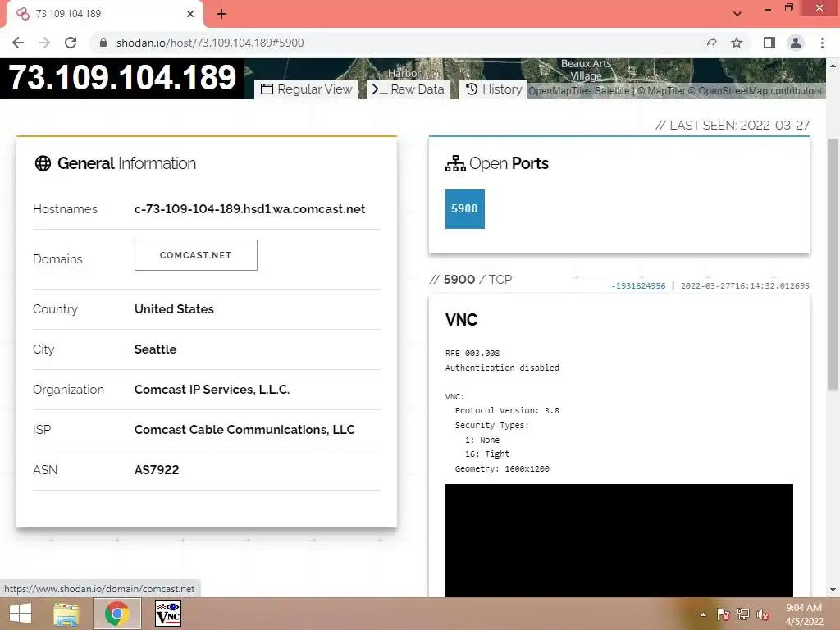Click the 73.109.104.189 IP heading
The image size is (840, 630).
122,78
